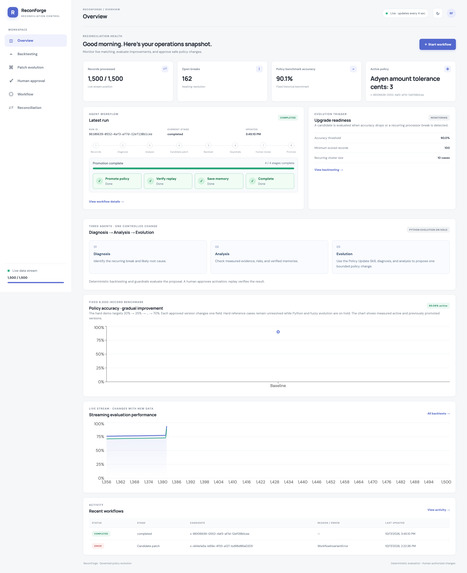467x573 pixels.
Task: Open Reconciliation in the sidebar
Action: 36,108
